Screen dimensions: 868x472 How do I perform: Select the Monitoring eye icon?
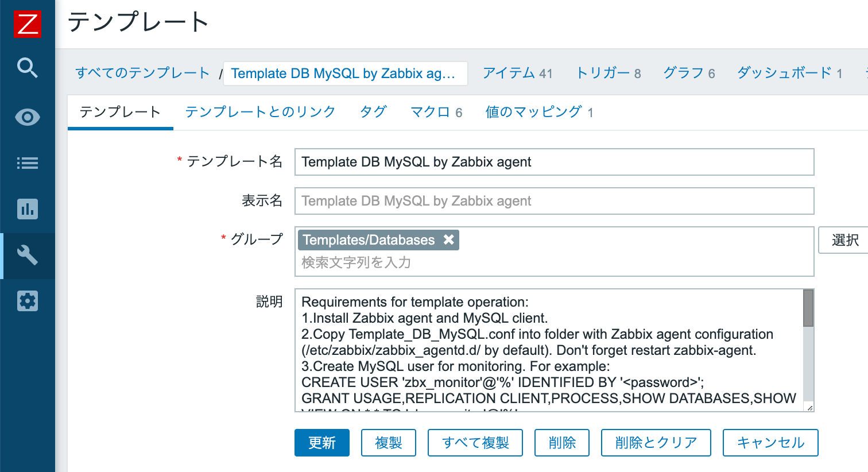point(27,117)
